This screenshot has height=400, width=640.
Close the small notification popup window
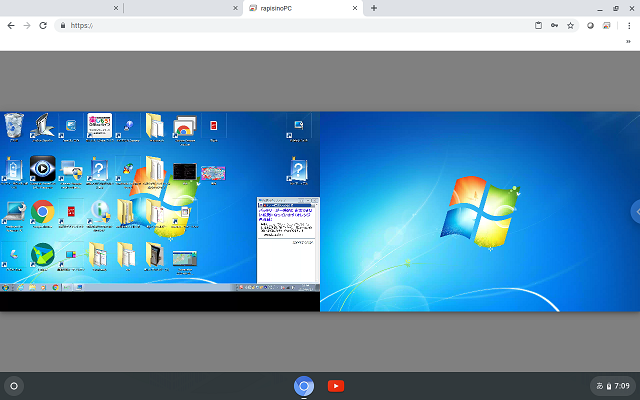[315, 200]
